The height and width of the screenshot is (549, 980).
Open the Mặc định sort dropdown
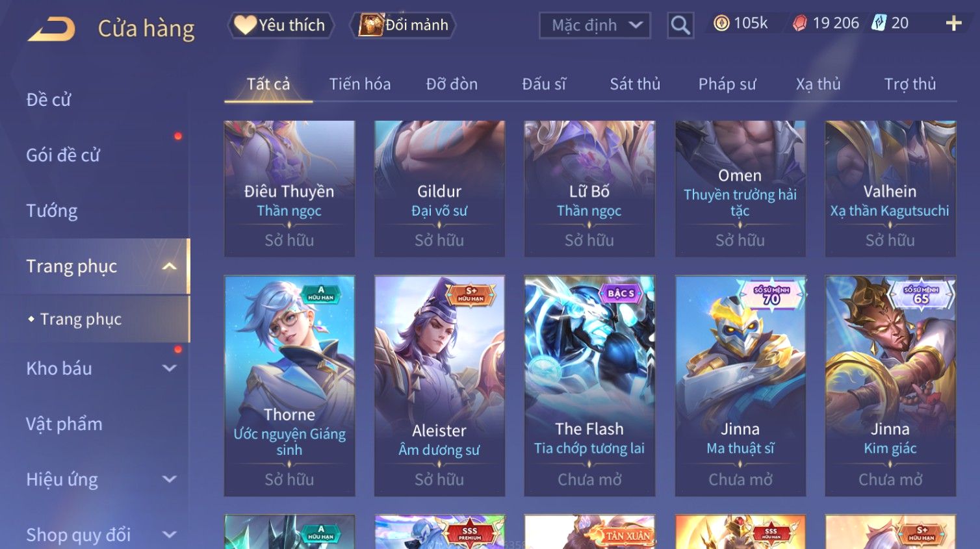pos(595,25)
